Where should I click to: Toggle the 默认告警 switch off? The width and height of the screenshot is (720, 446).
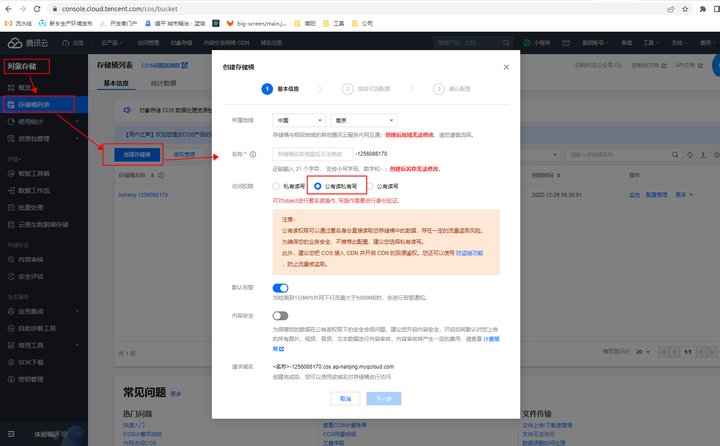coord(280,288)
